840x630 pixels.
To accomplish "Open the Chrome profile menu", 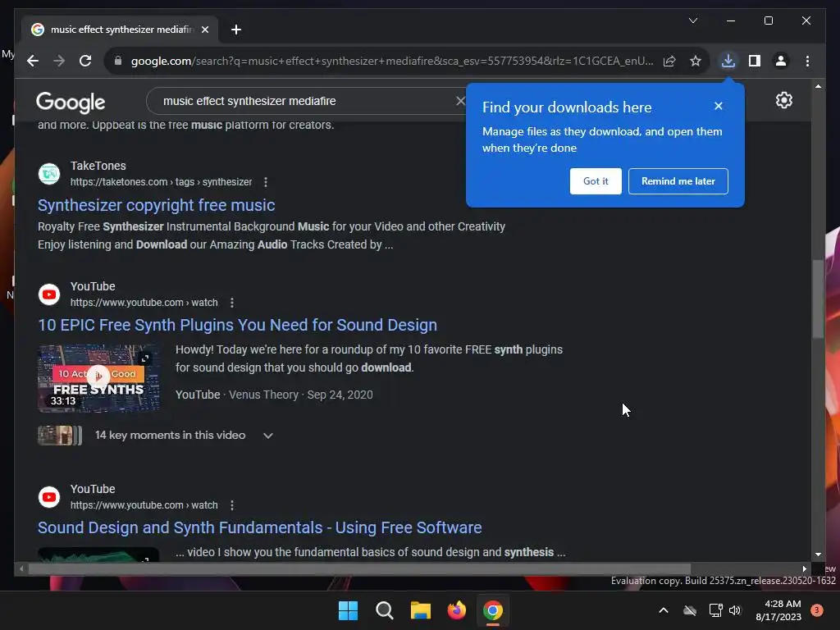I will coord(781,61).
